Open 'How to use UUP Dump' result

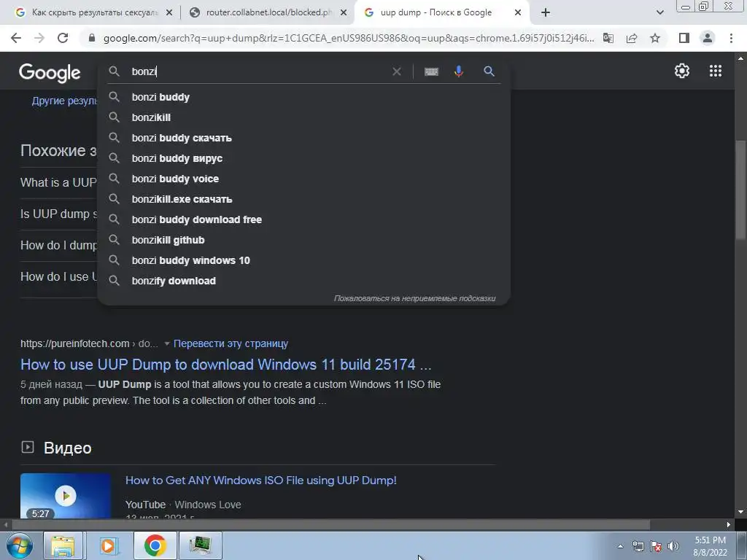pos(226,365)
